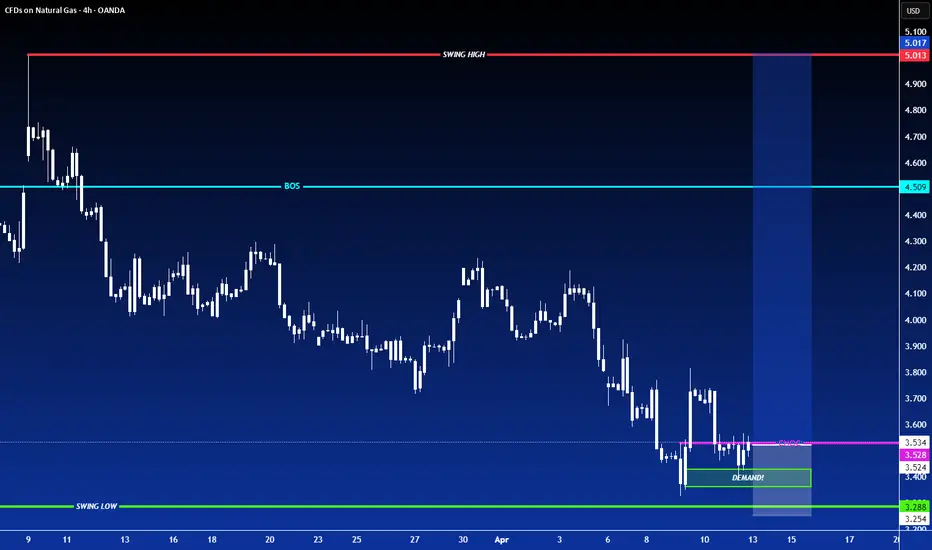Click the green DEMAND! zone box
Image resolution: width=932 pixels, height=550 pixels.
click(748, 478)
